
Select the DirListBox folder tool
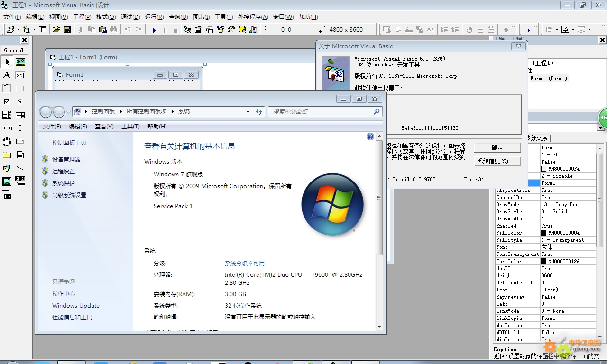click(7, 155)
